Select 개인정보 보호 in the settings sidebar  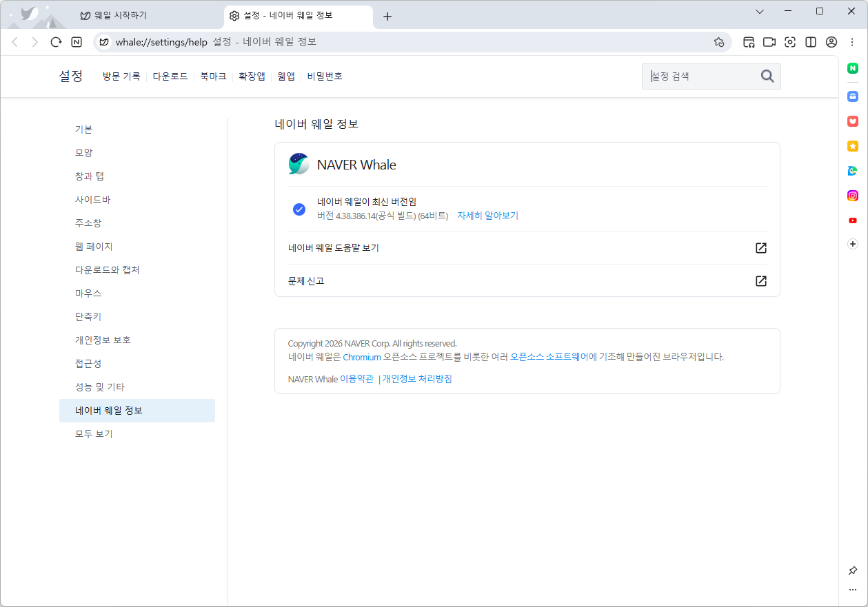[137, 340]
